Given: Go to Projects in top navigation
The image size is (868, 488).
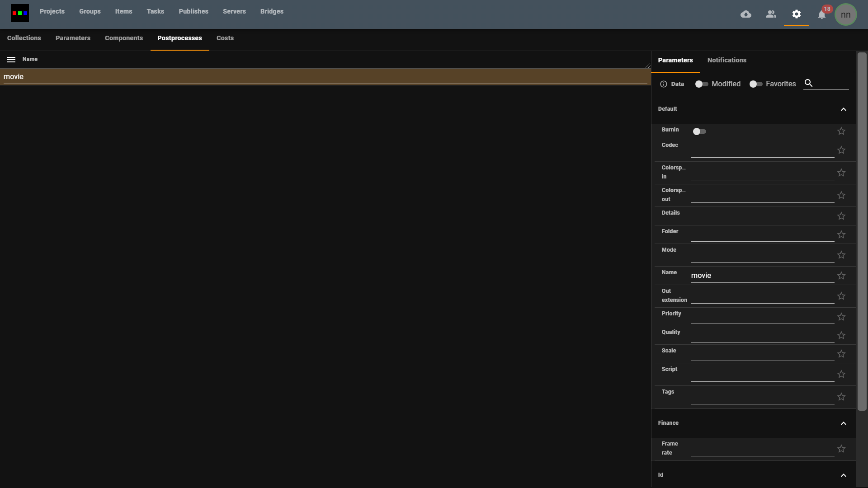Looking at the screenshot, I should (52, 11).
